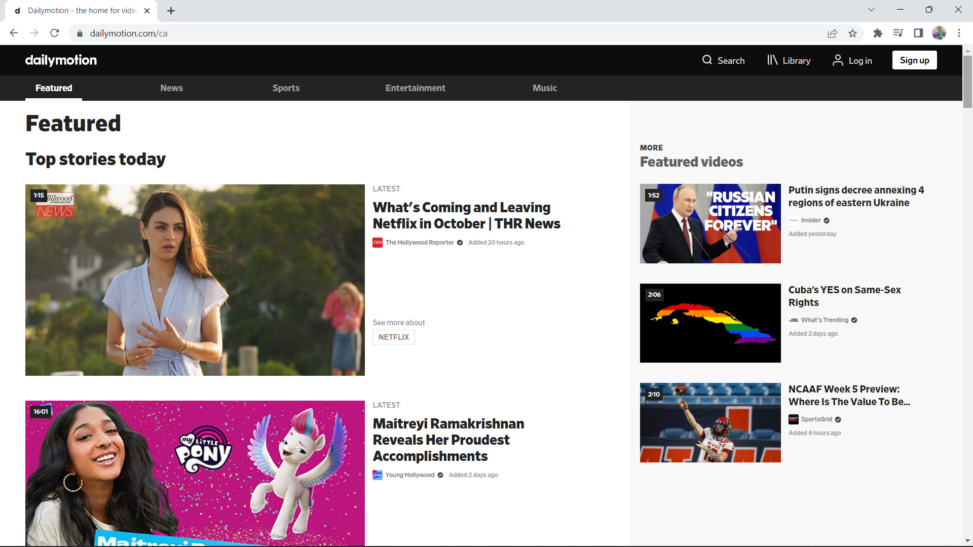Open the tab search chevron

(x=871, y=9)
